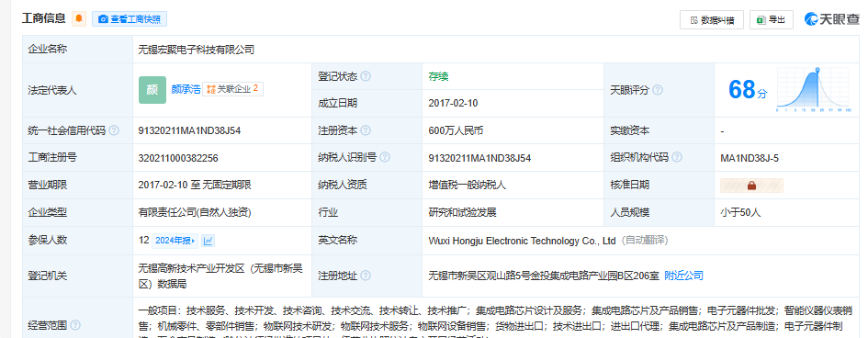The height and width of the screenshot is (338, 868).
Task: Click help icon next to 纳税人识别号
Action: [385, 157]
